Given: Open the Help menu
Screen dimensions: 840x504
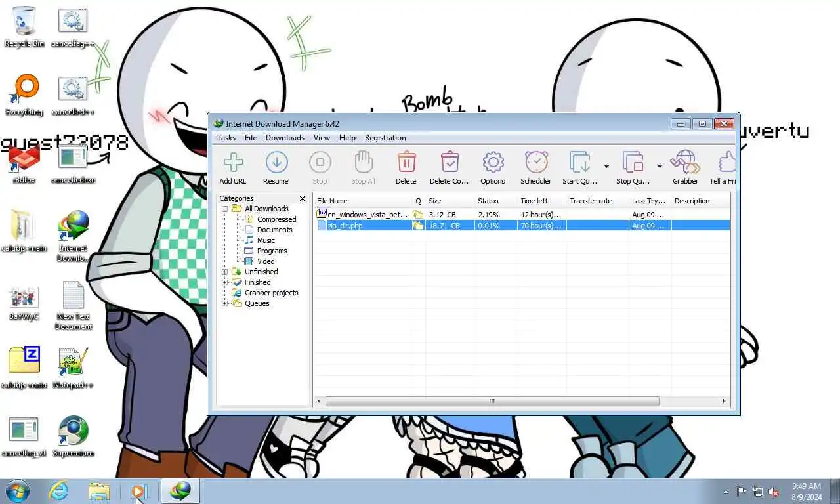Looking at the screenshot, I should point(347,138).
